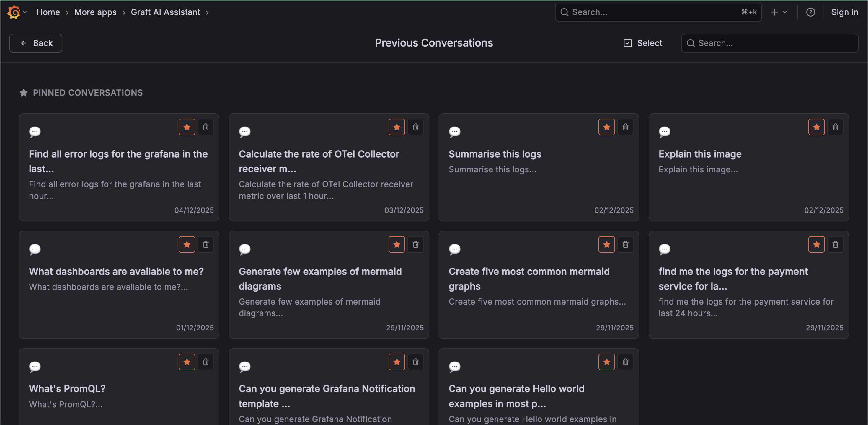Viewport: 868px width, 425px height.
Task: Delete the 'Explain this image' conversation
Action: coord(835,127)
